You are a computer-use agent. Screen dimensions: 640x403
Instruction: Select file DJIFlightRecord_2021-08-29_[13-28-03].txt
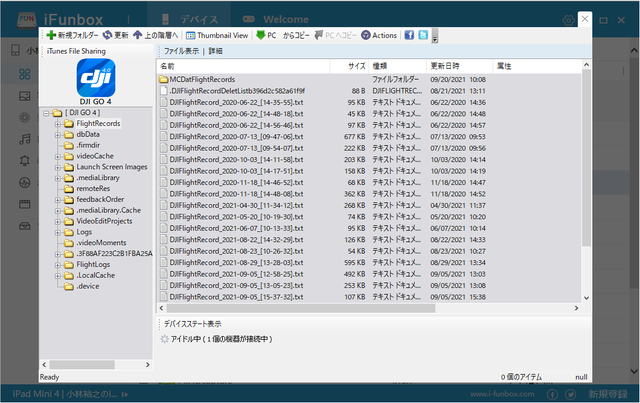[x=236, y=263]
